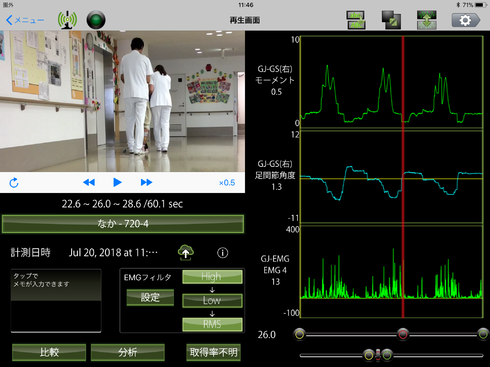Viewport: 490px width, 367px height.
Task: Click the 26.0 current time value
Action: click(267, 335)
